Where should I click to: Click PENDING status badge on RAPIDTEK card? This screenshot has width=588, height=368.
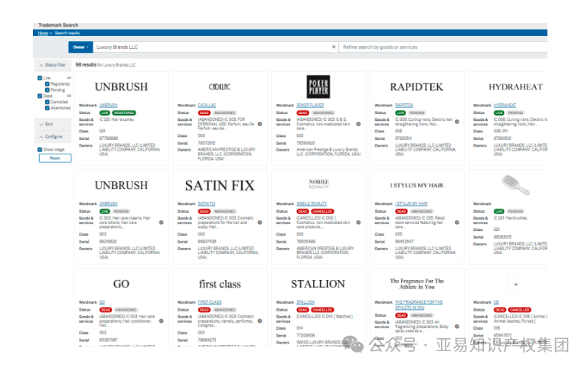[417, 112]
